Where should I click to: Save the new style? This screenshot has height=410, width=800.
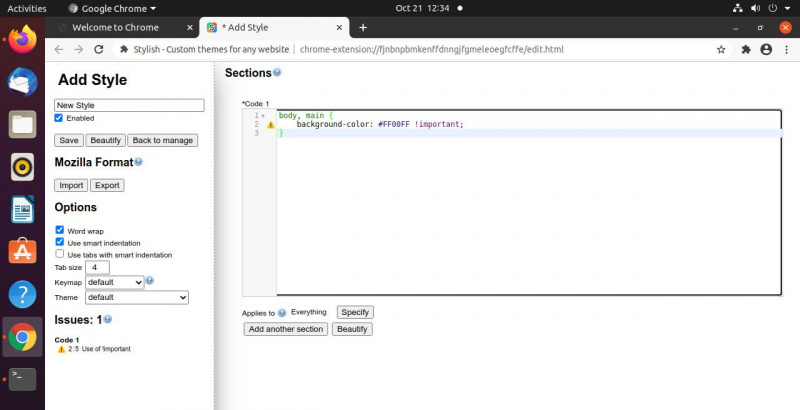click(x=69, y=140)
